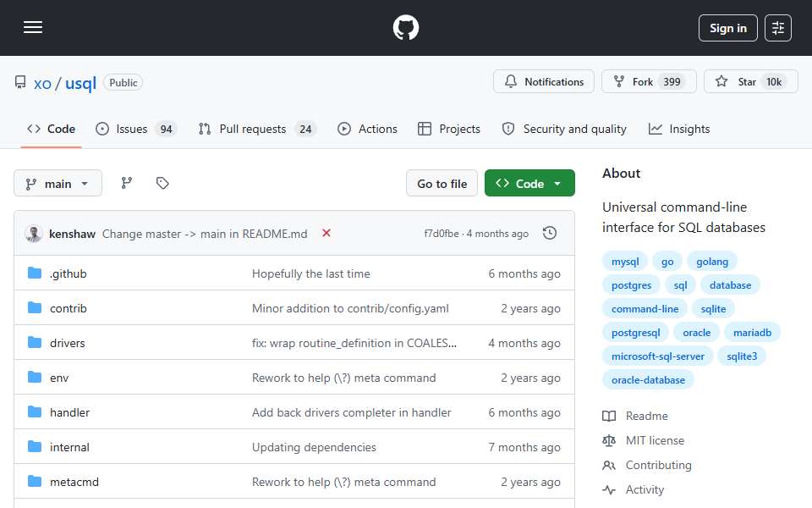Select the mariadb topic tag
The width and height of the screenshot is (812, 508).
click(752, 332)
